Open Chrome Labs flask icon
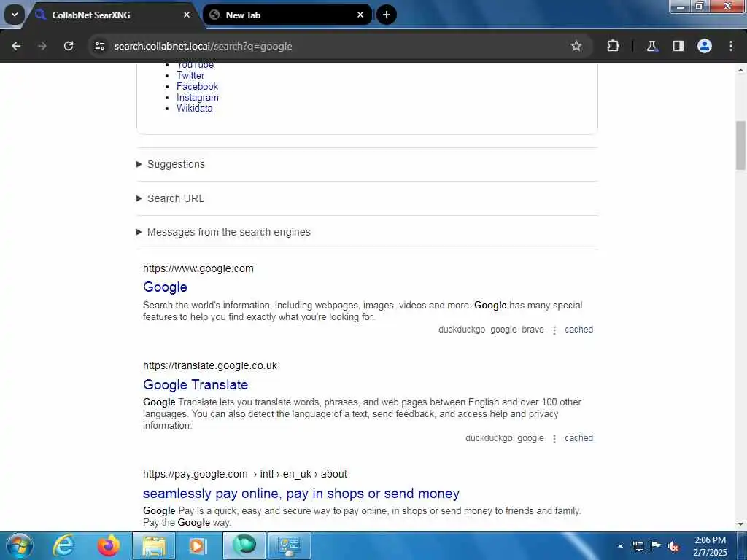The width and height of the screenshot is (747, 560). (x=651, y=46)
